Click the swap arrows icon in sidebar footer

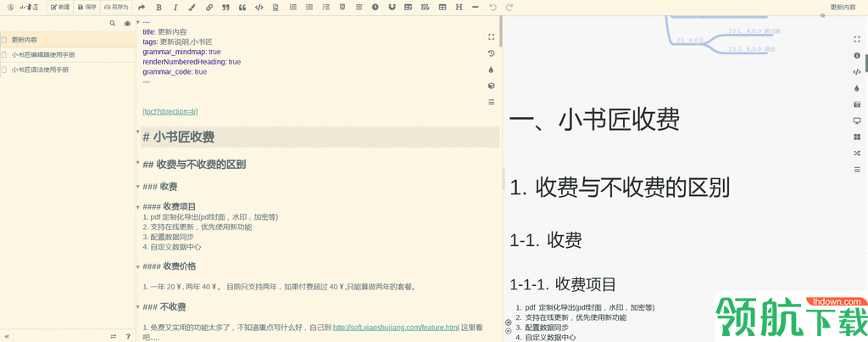tap(114, 336)
